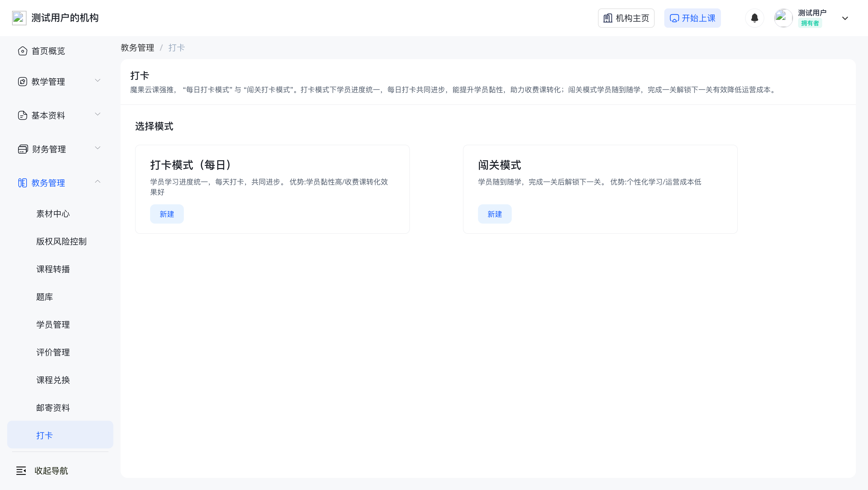The width and height of the screenshot is (868, 490).
Task: Open the notification bell
Action: pyautogui.click(x=754, y=18)
